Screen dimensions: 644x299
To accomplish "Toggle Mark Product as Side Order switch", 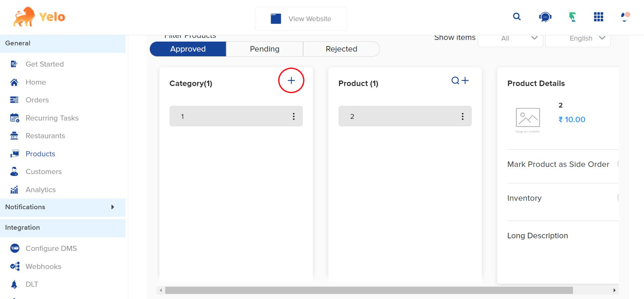I will (618, 164).
